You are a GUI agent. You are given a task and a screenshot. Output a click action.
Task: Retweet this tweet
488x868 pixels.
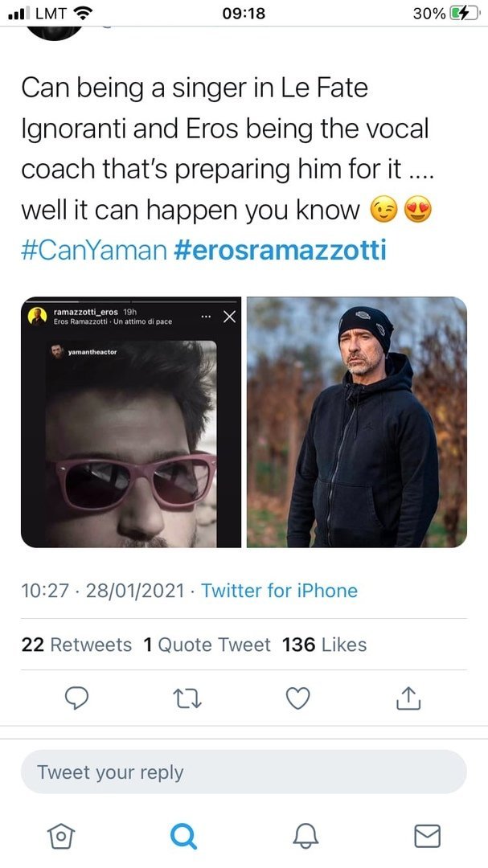[187, 699]
